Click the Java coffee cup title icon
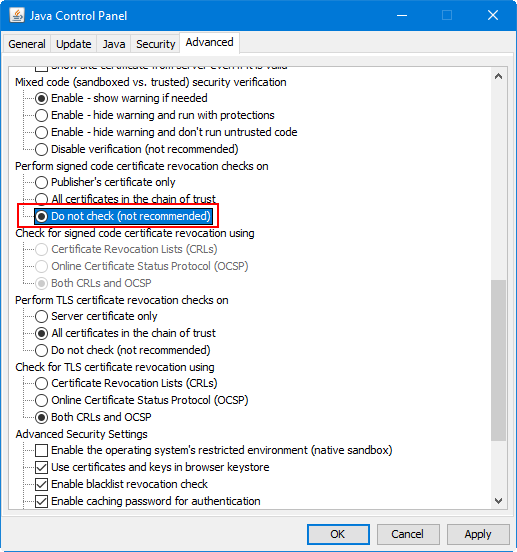Image resolution: width=517 pixels, height=552 pixels. click(x=17, y=15)
